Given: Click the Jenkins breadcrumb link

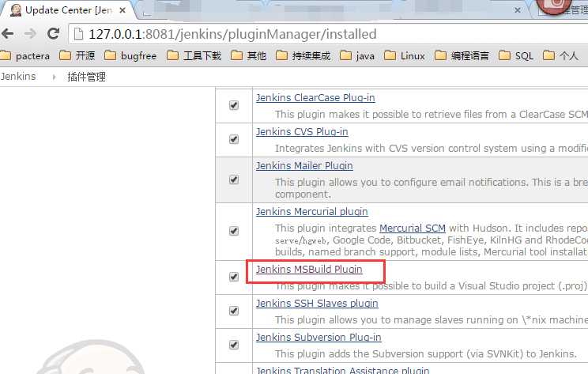Looking at the screenshot, I should coord(18,77).
